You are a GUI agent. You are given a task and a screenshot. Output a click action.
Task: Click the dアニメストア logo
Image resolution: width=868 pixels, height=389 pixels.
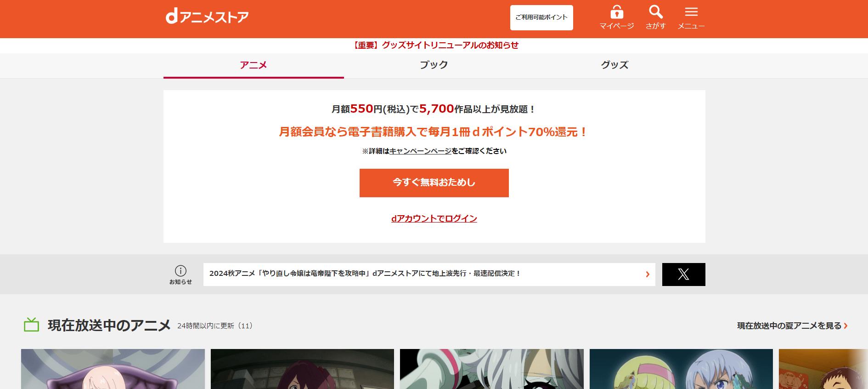pos(207,17)
